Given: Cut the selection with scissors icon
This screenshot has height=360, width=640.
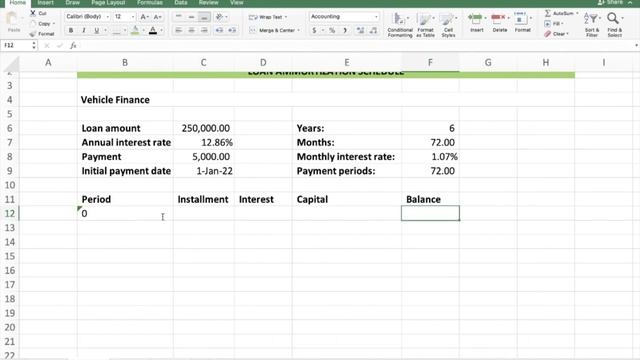Looking at the screenshot, I should 33,13.
